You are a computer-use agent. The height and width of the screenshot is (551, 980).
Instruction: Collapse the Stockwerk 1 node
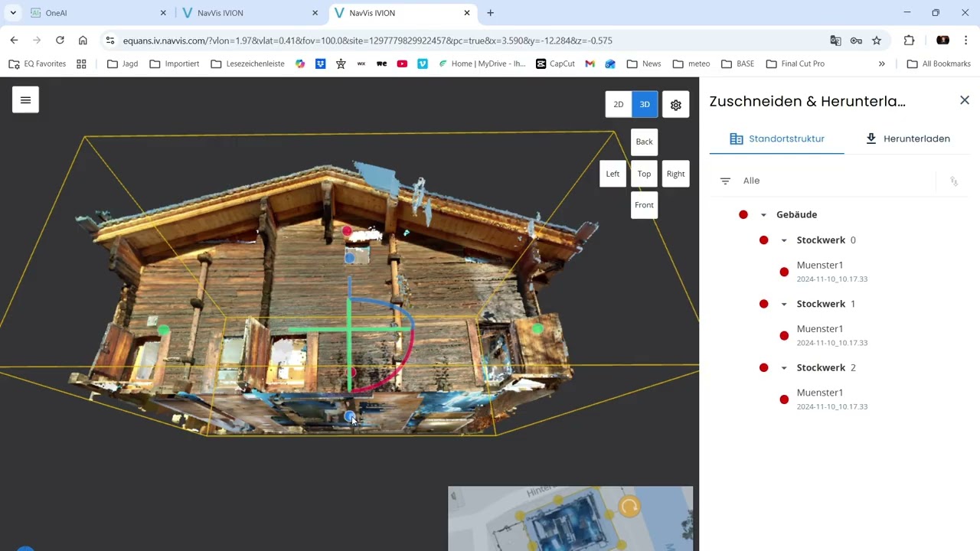(784, 304)
